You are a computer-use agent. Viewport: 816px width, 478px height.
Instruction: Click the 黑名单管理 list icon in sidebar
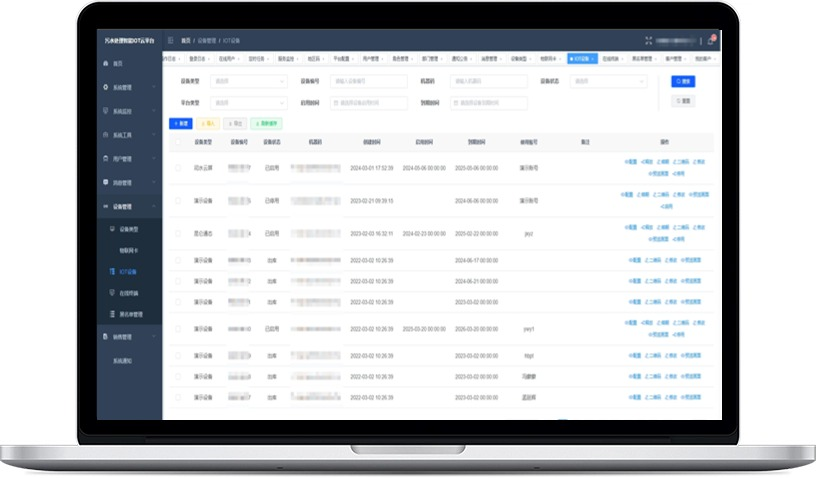coord(112,314)
